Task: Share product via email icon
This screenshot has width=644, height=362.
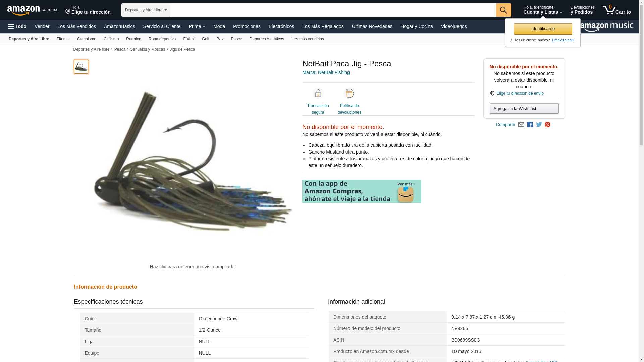Action: click(521, 125)
